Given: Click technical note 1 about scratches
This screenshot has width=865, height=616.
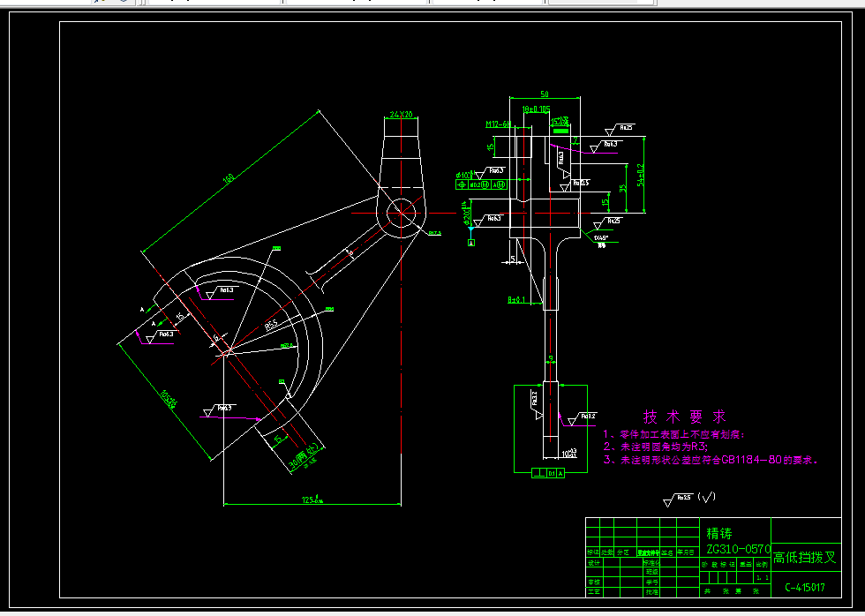Looking at the screenshot, I should tap(673, 434).
